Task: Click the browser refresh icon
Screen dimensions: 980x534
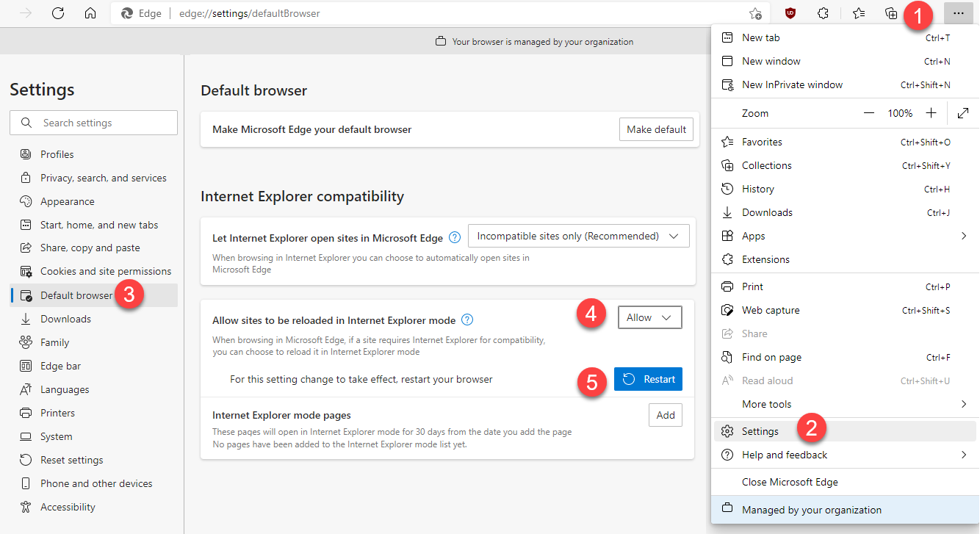Action: [x=58, y=13]
